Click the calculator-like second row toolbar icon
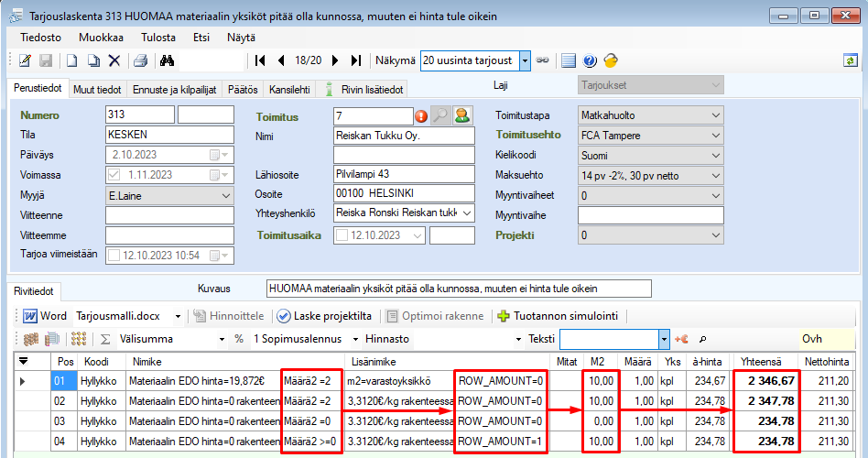 [52, 339]
